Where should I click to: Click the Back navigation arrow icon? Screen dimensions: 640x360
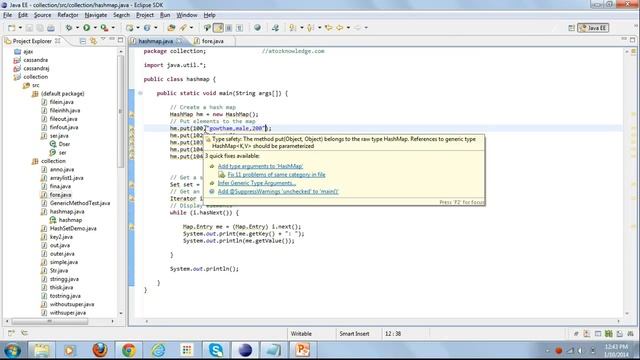340,28
